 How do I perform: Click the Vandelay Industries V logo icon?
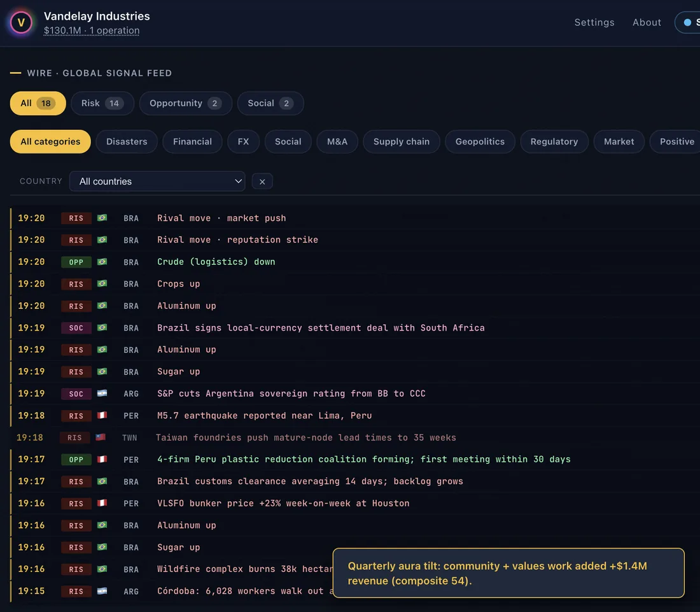coord(21,23)
